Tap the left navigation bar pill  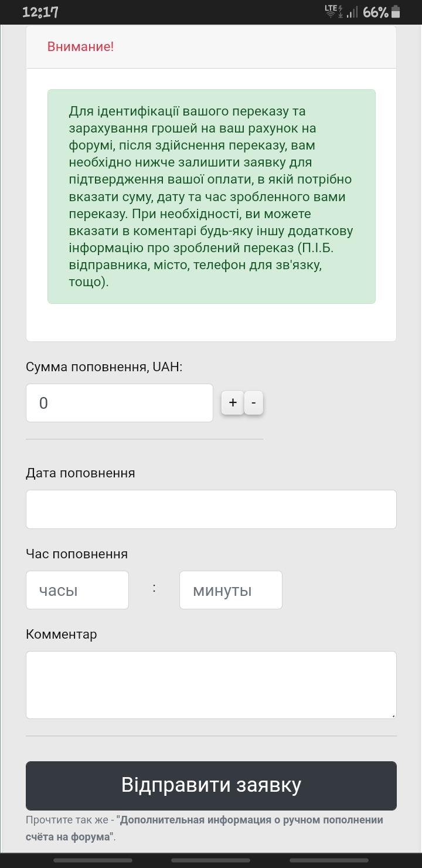tap(93, 860)
